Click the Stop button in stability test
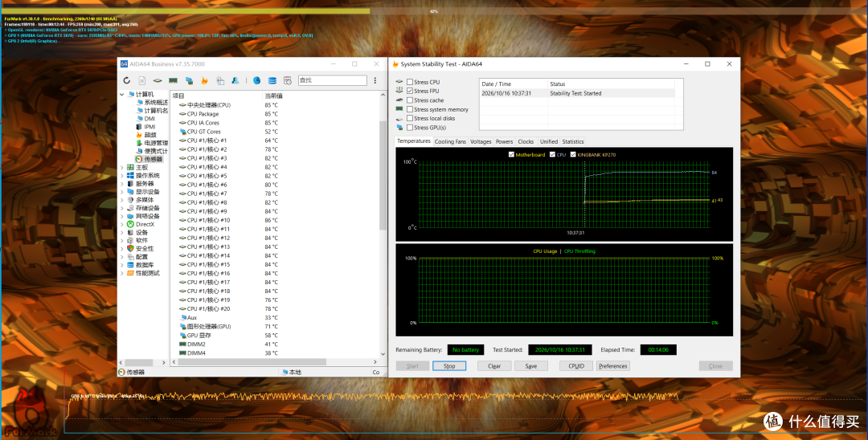 click(x=449, y=366)
